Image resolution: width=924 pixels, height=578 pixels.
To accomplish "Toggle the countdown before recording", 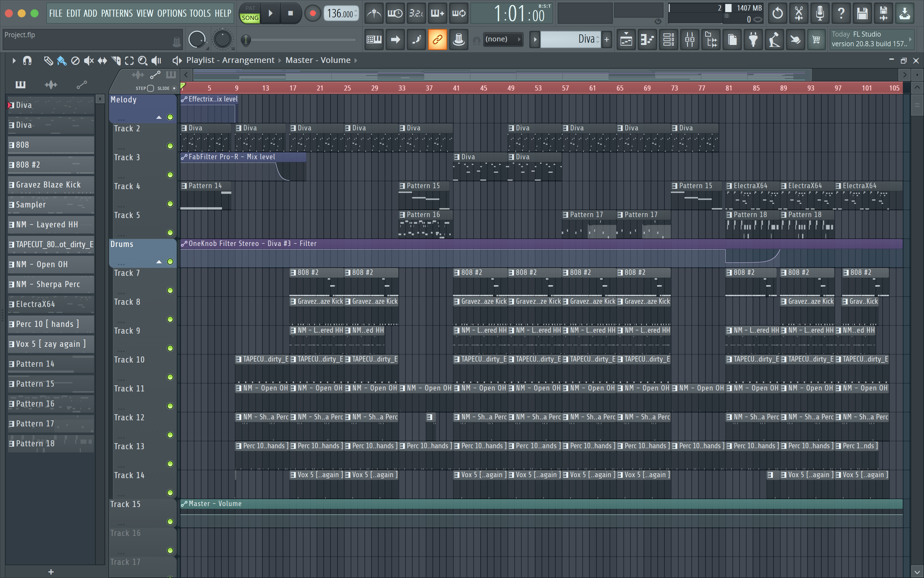I will 416,14.
